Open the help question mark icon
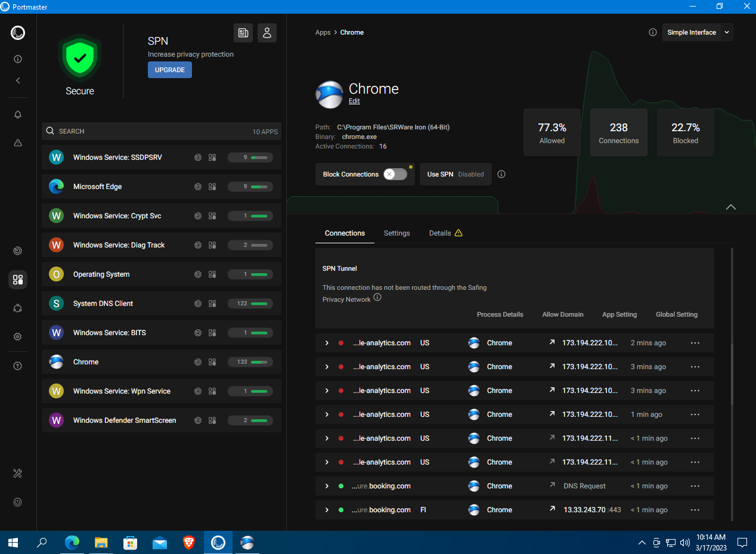This screenshot has height=554, width=756. click(x=18, y=366)
